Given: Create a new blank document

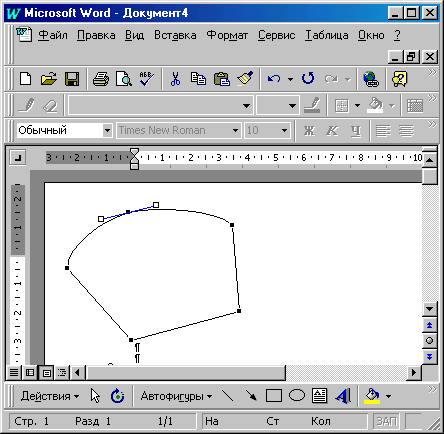Looking at the screenshot, I should pyautogui.click(x=26, y=79).
